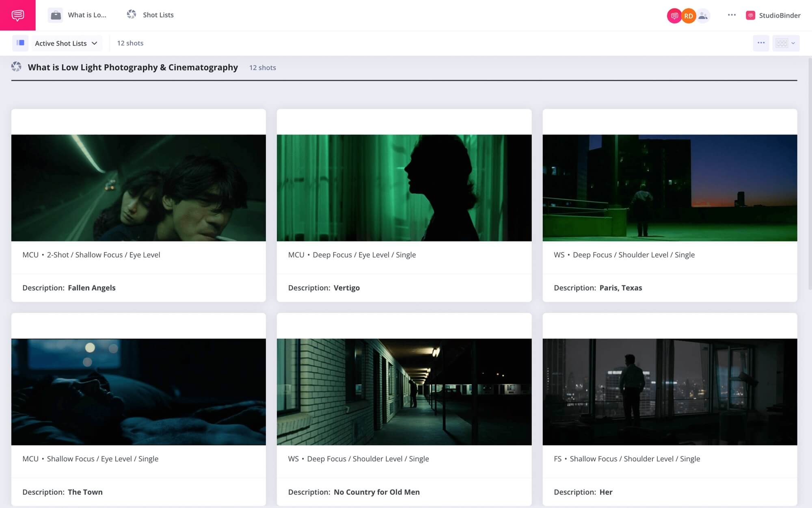Select the shot list title heading
The width and height of the screenshot is (812, 508).
tap(133, 67)
